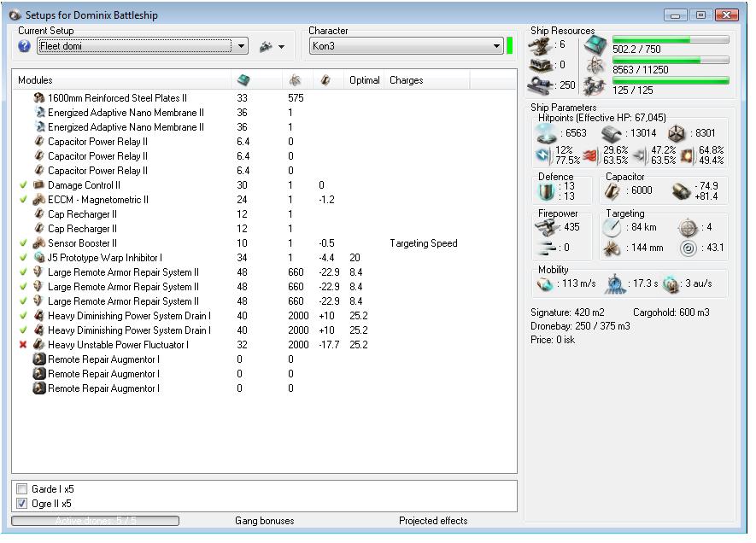756x543 pixels.
Task: Click the powergrid icon beside 8563 / 11250
Action: tap(596, 67)
